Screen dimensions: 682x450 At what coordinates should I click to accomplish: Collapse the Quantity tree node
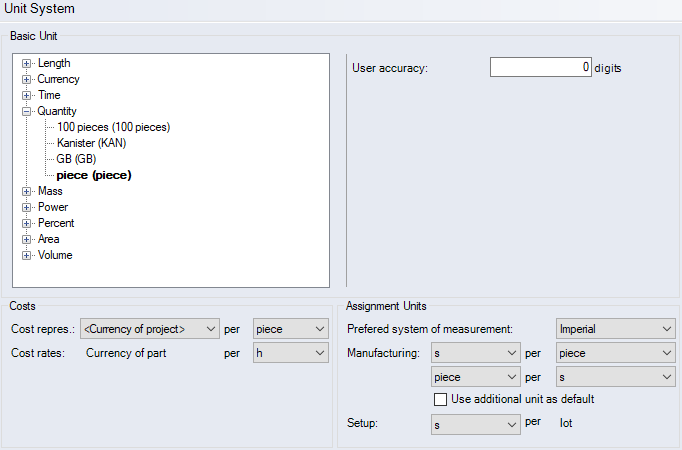point(27,111)
